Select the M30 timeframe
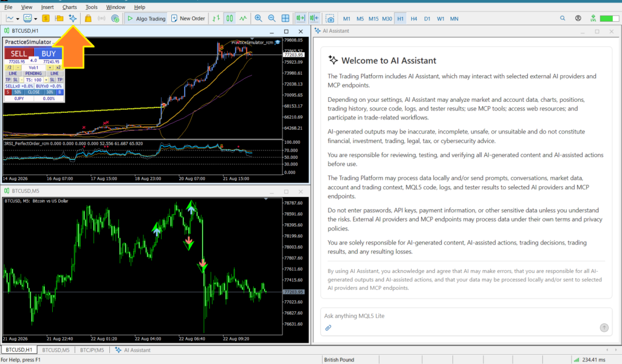The height and width of the screenshot is (364, 622). tap(387, 19)
